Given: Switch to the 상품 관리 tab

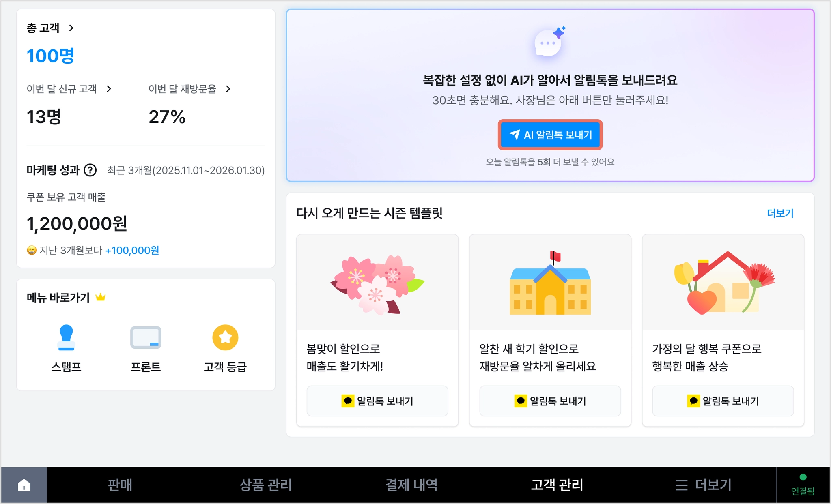Looking at the screenshot, I should pos(266,485).
